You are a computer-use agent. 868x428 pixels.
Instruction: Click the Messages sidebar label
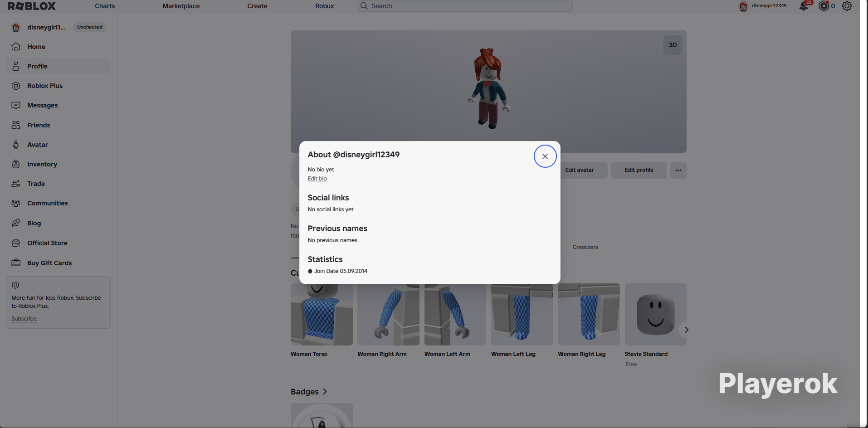[x=43, y=105]
